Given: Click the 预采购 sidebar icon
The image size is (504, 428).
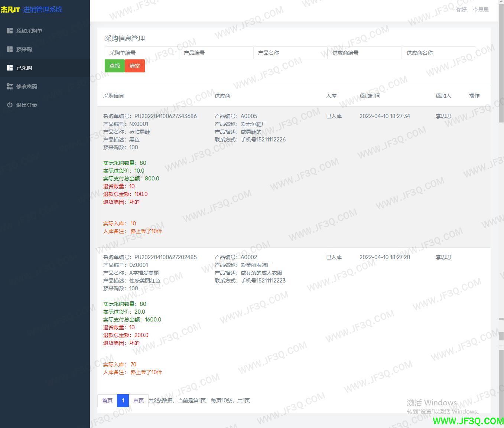Looking at the screenshot, I should pyautogui.click(x=10, y=49).
